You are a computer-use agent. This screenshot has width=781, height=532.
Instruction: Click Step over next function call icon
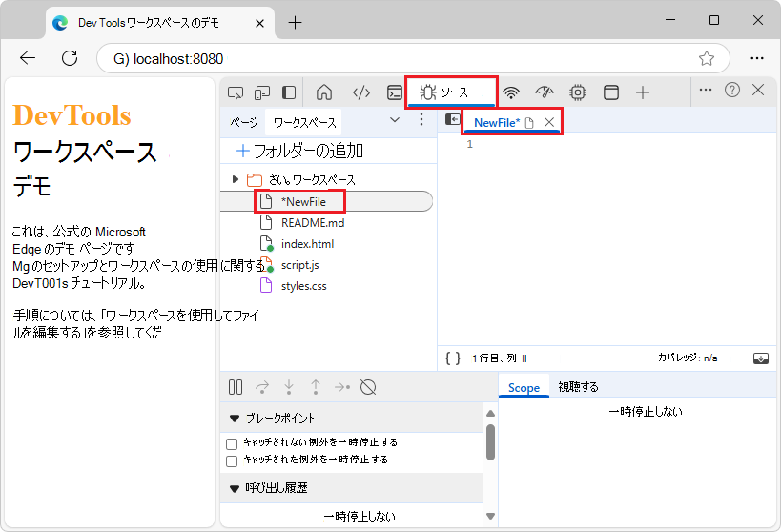262,387
